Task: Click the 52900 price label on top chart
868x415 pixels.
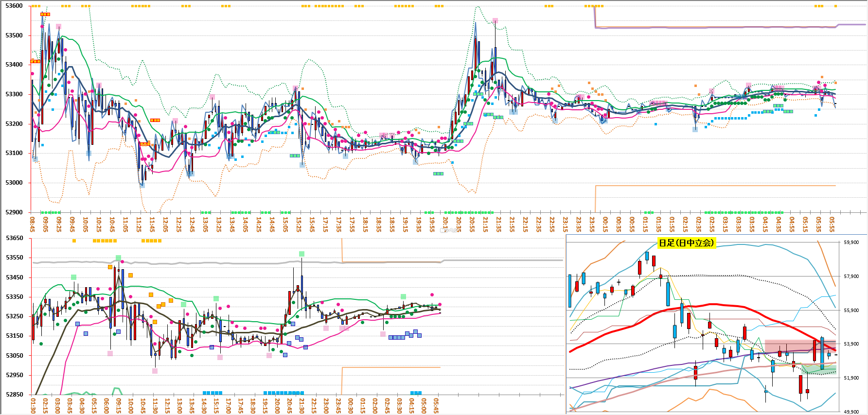Action: (14, 212)
